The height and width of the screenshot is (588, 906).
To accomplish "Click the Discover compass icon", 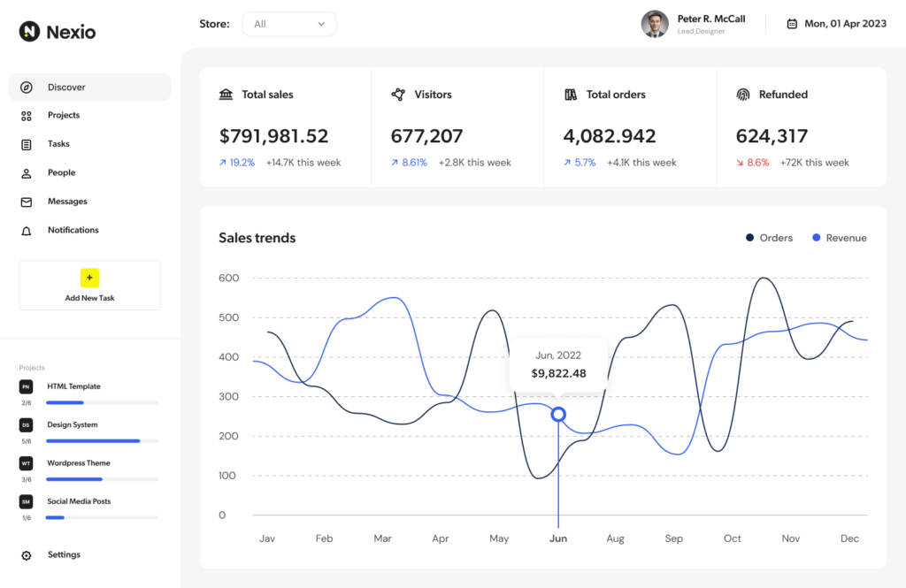I will [27, 88].
